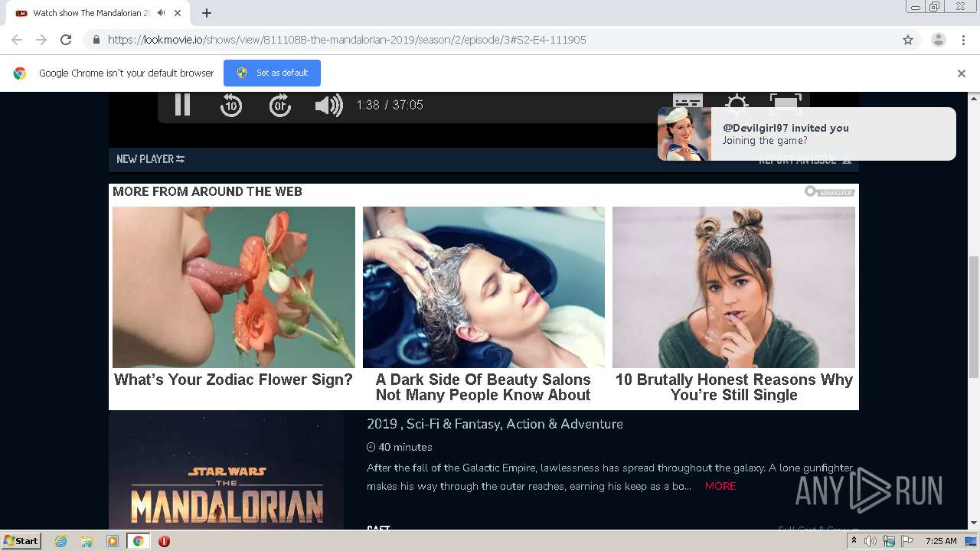Open red Opera icon in taskbar
Viewport: 980px width, 551px height.
point(164,541)
